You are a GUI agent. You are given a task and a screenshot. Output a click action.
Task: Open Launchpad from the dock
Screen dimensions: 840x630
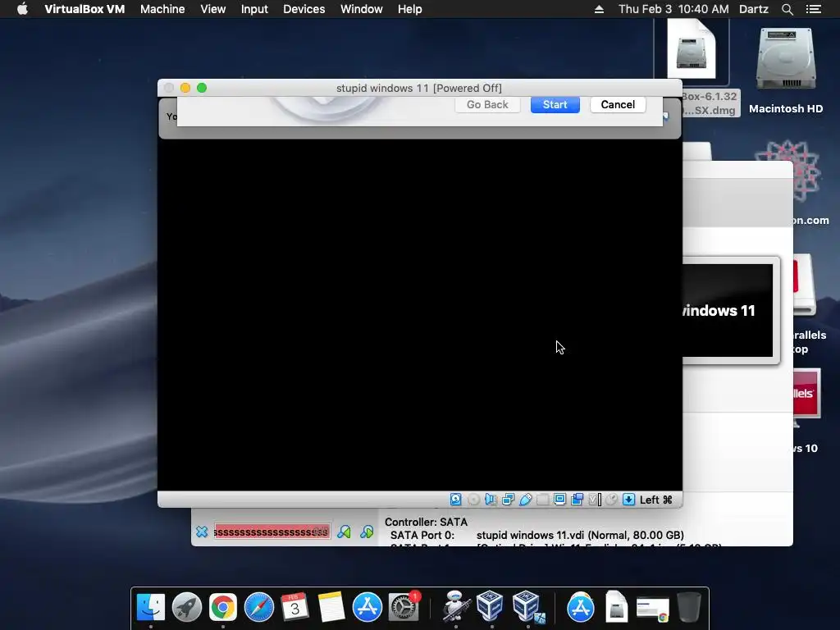point(187,607)
